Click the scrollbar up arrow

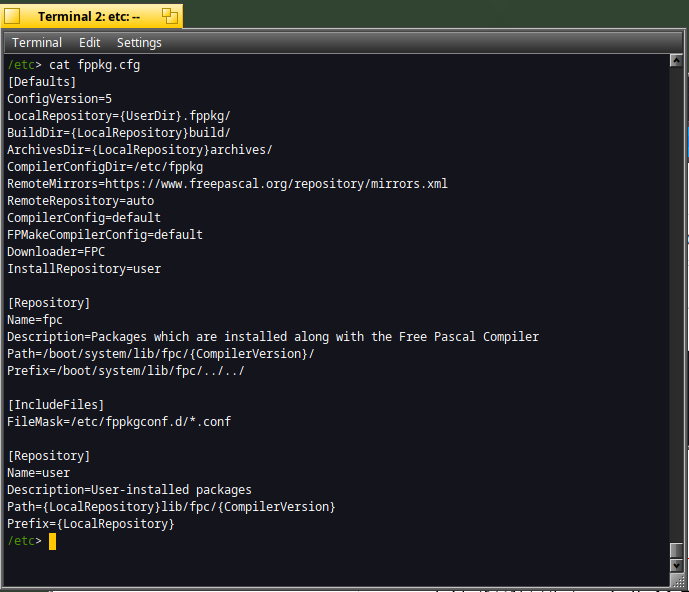(676, 61)
